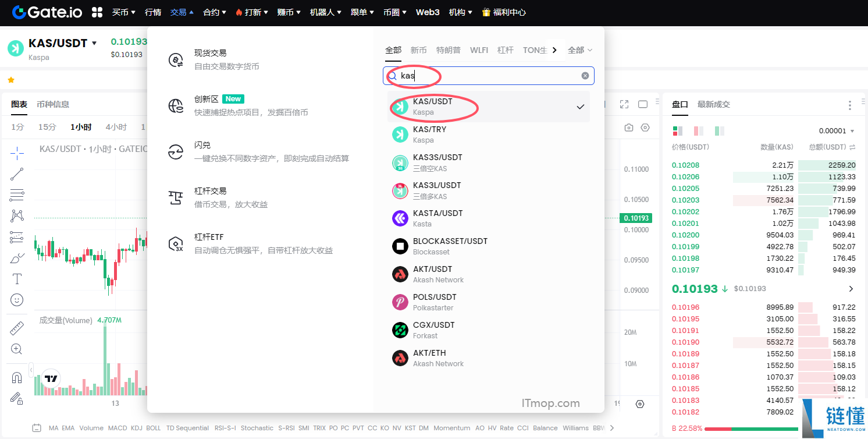Open the 交易 dropdown menu
868x439 pixels.
point(182,12)
